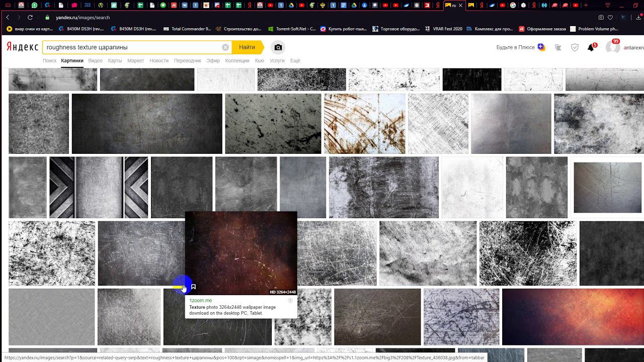Viewport: 644px width, 362px height.
Task: Take a page snapshot with the address bar camera icon
Action: tap(601, 17)
